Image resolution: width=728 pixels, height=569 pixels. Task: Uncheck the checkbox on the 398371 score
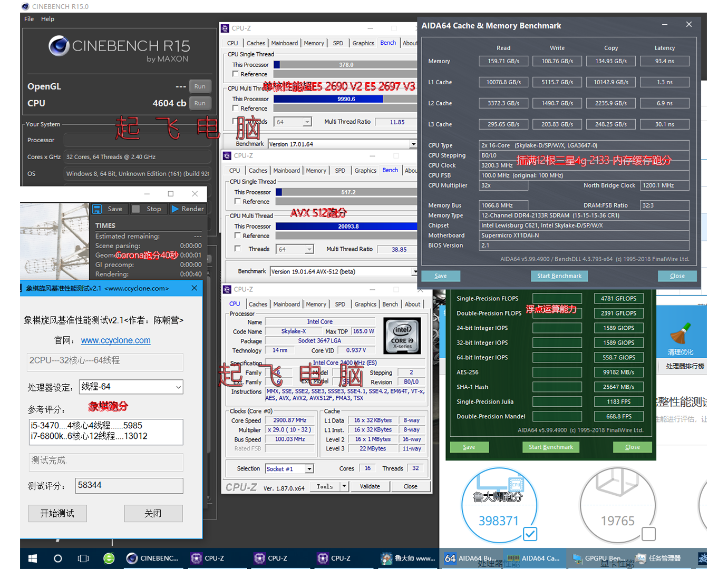coord(530,534)
